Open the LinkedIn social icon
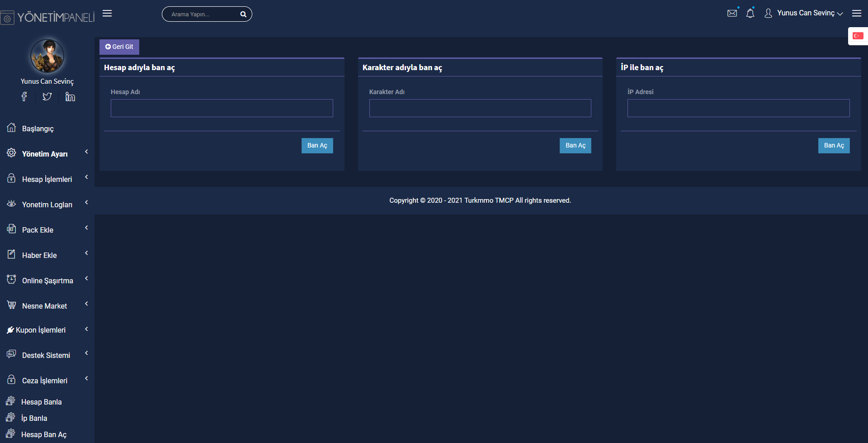This screenshot has height=443, width=868. tap(70, 96)
